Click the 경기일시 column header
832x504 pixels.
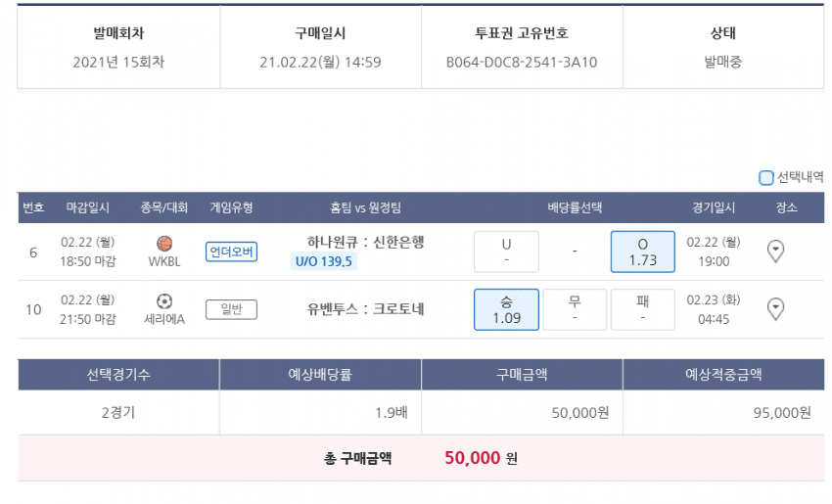[x=714, y=207]
